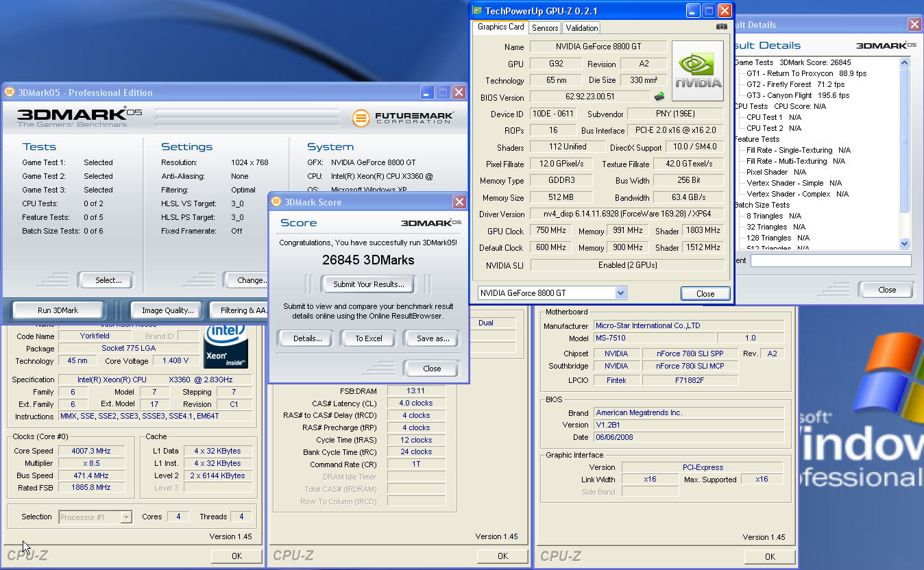Click the Core Speed 4007.3 MHz value in CPU-Z
Image resolution: width=924 pixels, height=570 pixels.
pyautogui.click(x=92, y=451)
